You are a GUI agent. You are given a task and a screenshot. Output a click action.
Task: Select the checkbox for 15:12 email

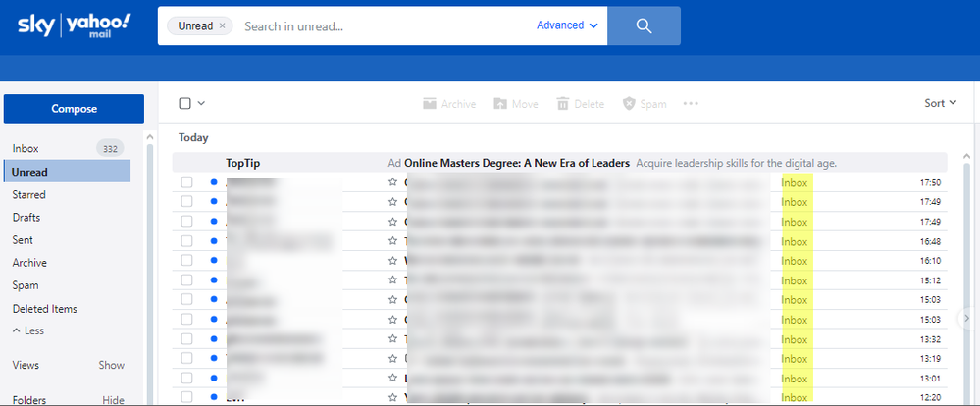(x=186, y=280)
